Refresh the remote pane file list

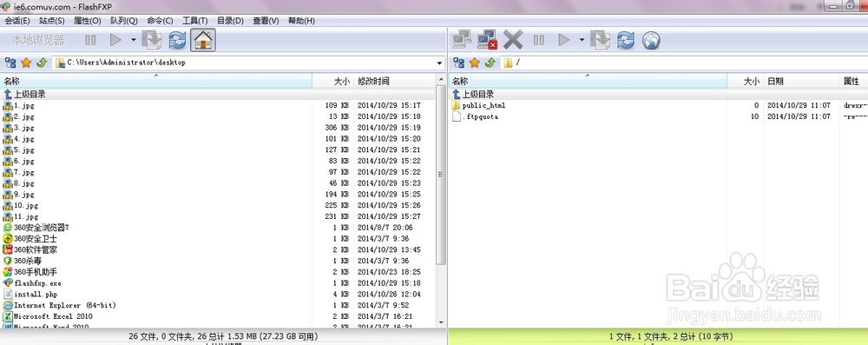pos(626,40)
